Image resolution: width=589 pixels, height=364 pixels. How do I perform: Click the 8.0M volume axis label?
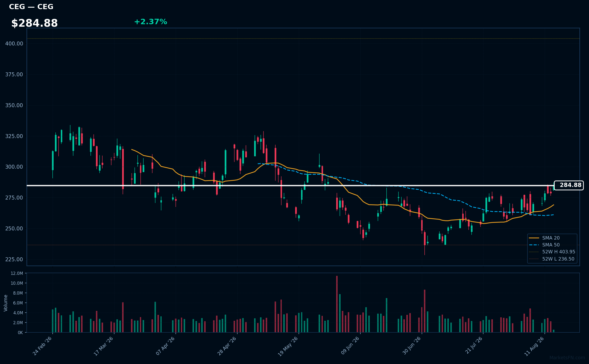18,293
